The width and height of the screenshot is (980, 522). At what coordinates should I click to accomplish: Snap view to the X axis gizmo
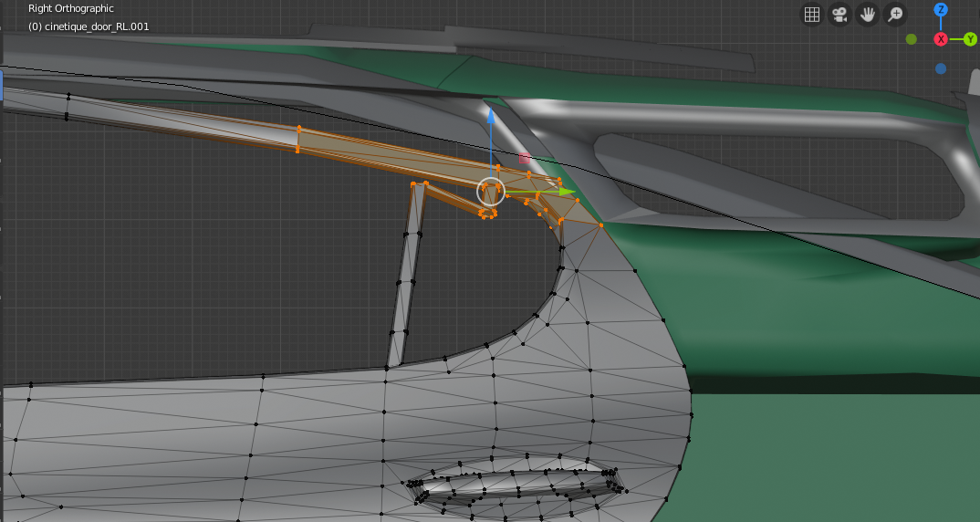point(941,39)
